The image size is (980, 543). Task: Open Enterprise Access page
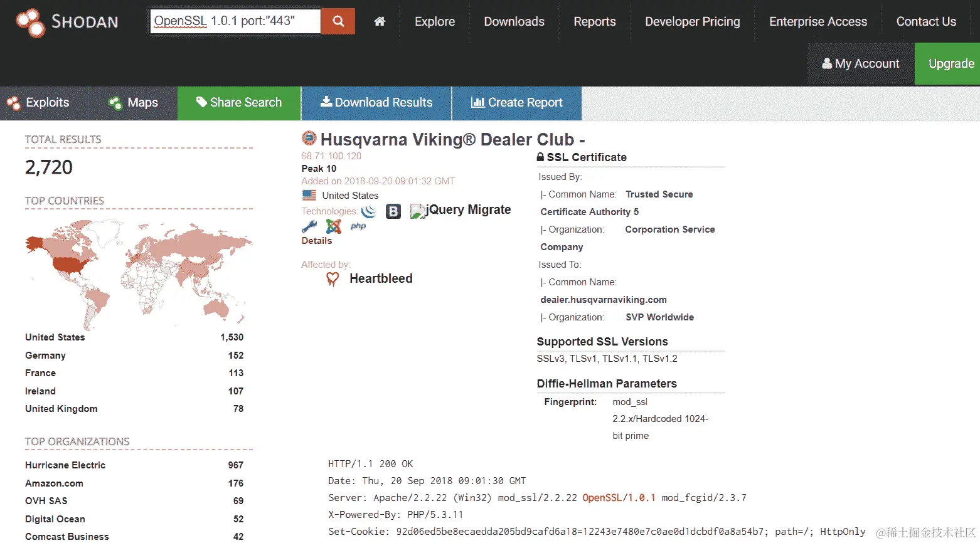pos(818,21)
